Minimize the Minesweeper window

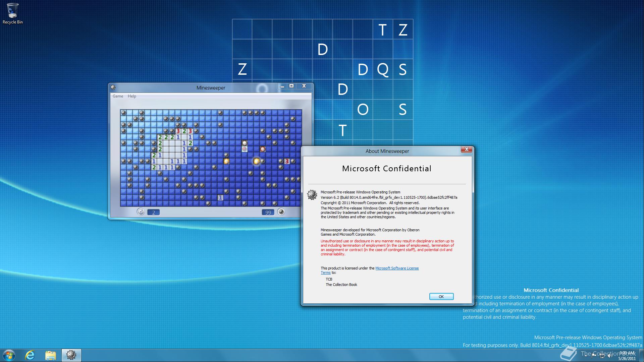282,86
